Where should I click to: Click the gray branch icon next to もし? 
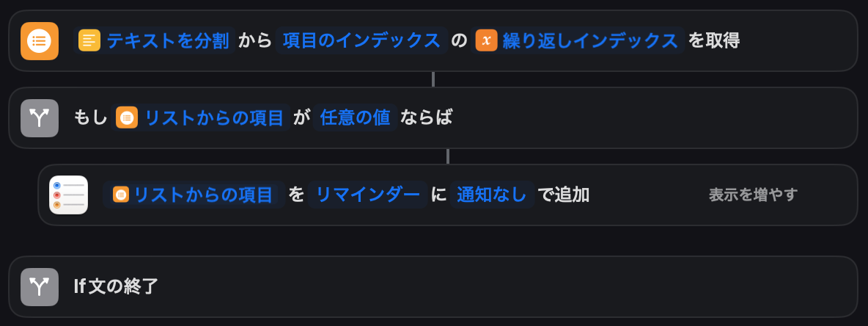click(40, 117)
